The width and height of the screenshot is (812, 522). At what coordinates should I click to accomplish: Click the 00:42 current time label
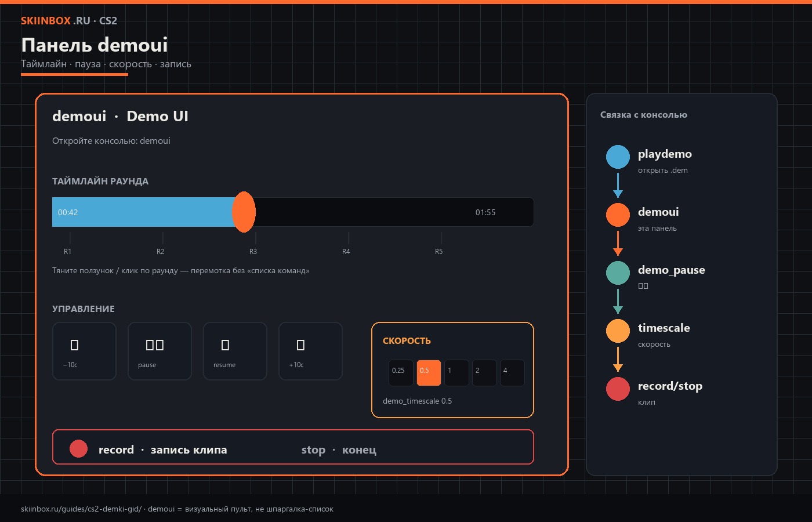[x=68, y=212]
